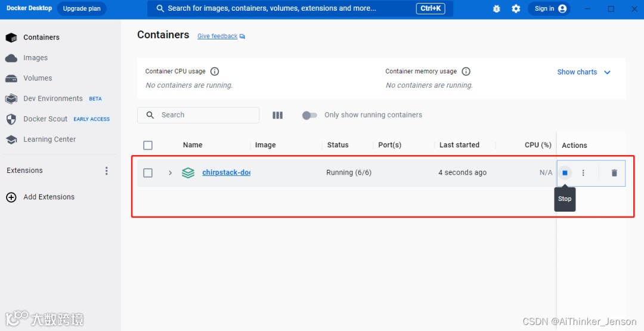
Task: Click the column display options icon
Action: pos(278,115)
